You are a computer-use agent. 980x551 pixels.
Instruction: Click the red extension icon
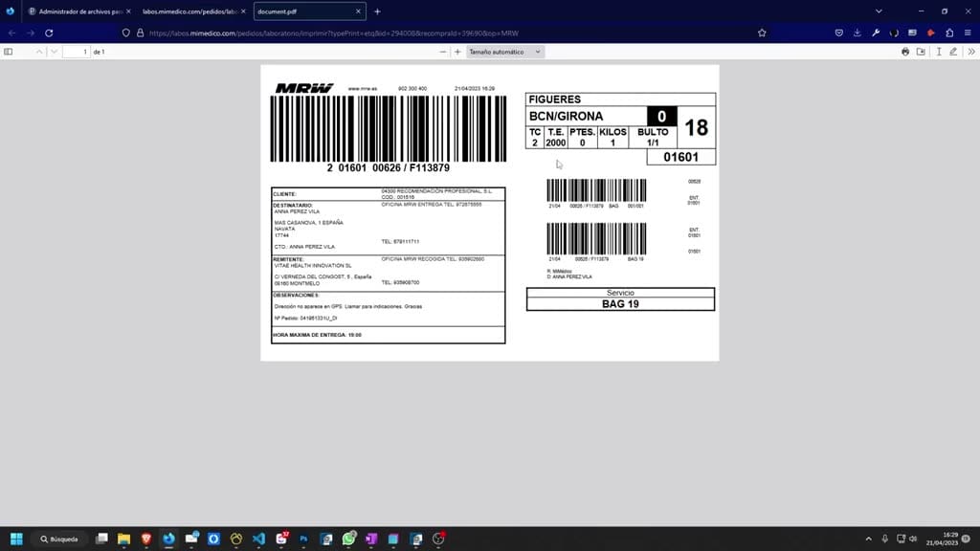pyautogui.click(x=930, y=33)
